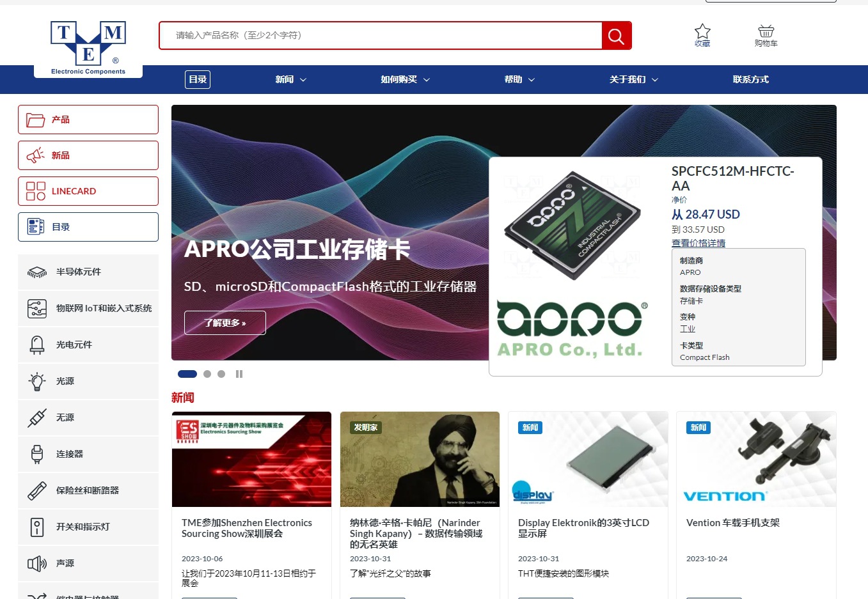Click the 2023-10-06 news date
The height and width of the screenshot is (599, 868).
pyautogui.click(x=202, y=559)
